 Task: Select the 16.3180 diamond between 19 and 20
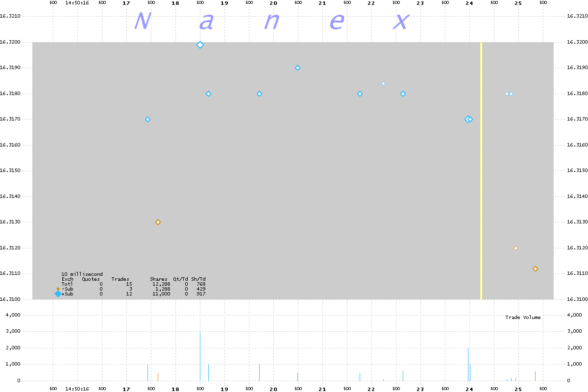pos(259,94)
